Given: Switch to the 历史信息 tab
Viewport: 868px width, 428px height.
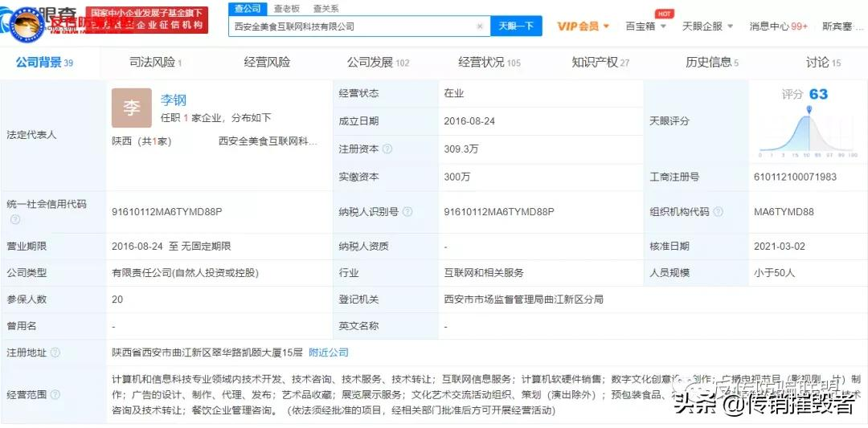Looking at the screenshot, I should [x=712, y=63].
